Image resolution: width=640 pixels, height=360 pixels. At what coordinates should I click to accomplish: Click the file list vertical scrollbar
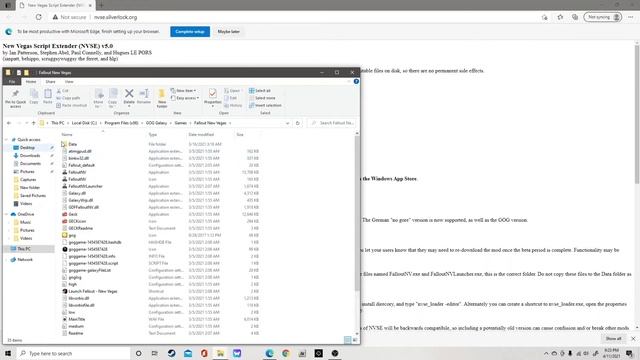tap(357, 212)
